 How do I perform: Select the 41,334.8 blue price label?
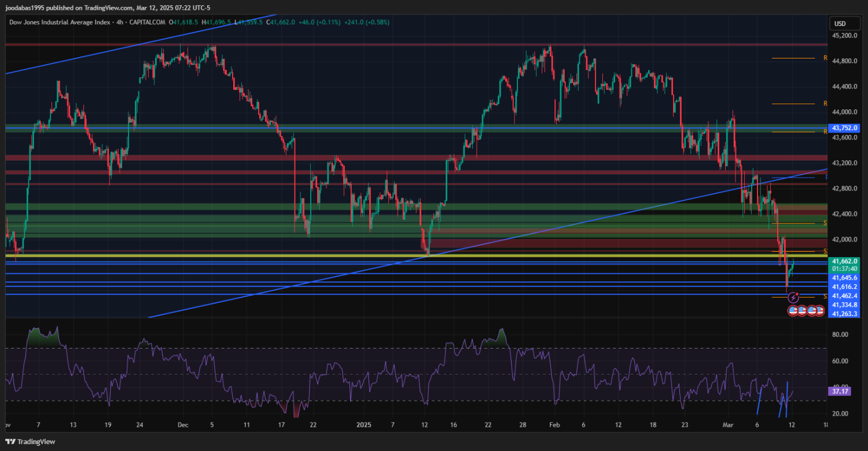(845, 305)
